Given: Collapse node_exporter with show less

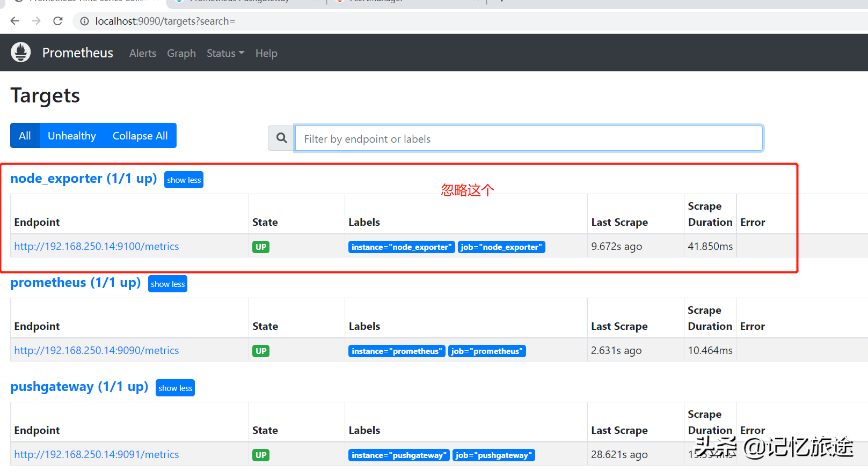Looking at the screenshot, I should click(x=184, y=180).
